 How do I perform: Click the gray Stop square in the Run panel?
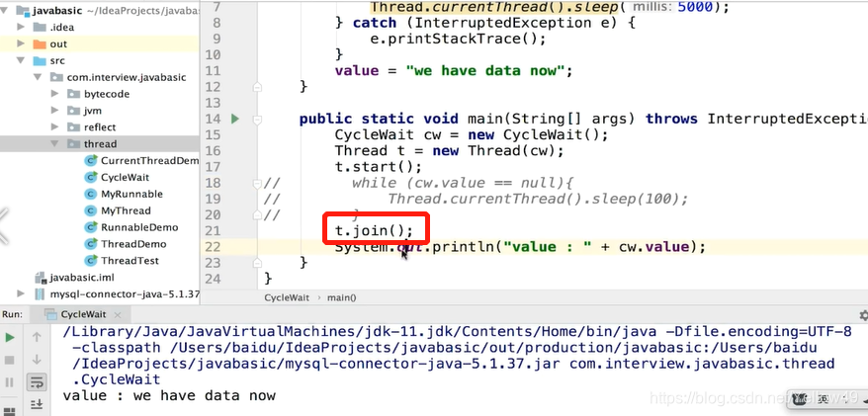click(x=10, y=360)
